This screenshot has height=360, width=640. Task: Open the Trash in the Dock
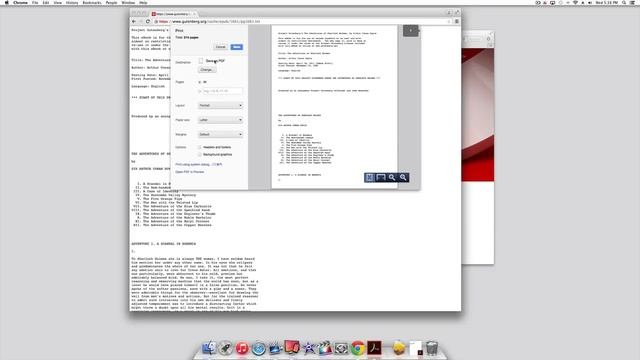(x=432, y=348)
